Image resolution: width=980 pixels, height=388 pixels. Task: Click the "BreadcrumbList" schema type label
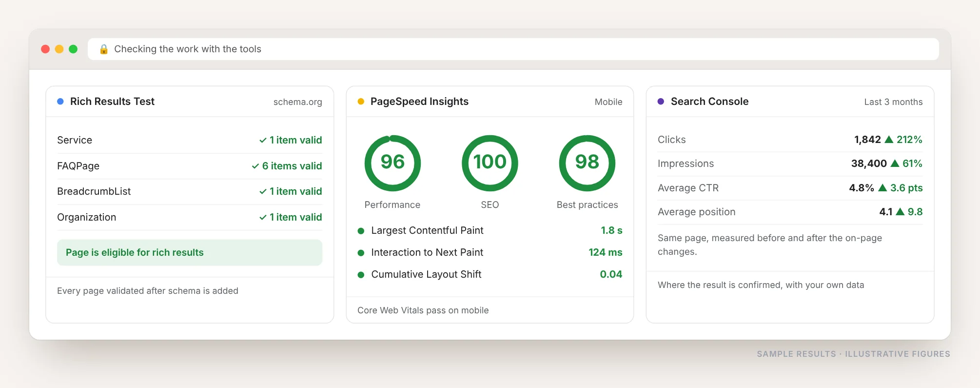(x=94, y=191)
